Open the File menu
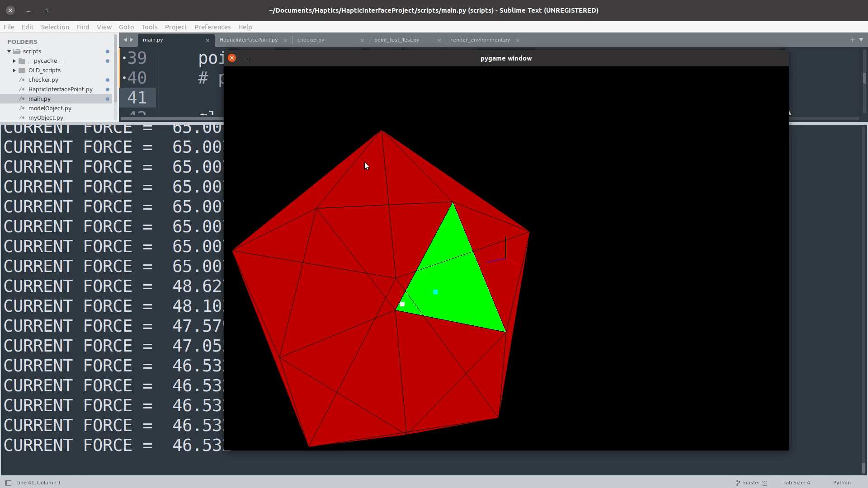Screen dimensions: 868x488 9,27
